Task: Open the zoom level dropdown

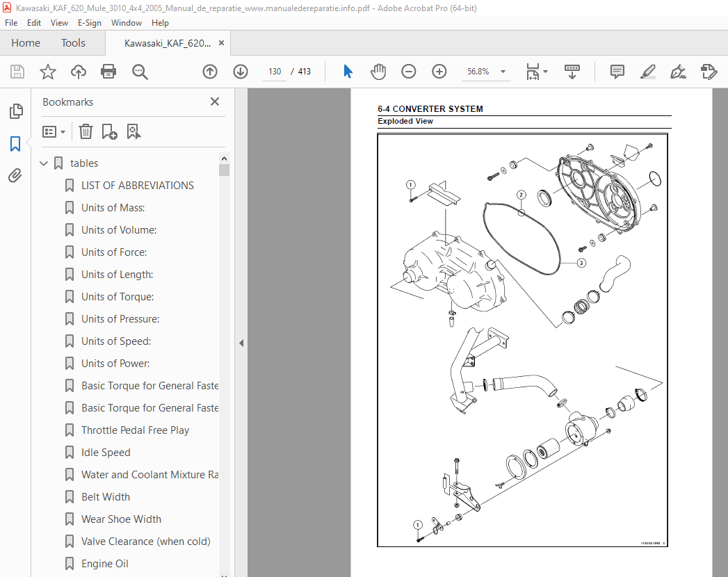Action: 503,72
